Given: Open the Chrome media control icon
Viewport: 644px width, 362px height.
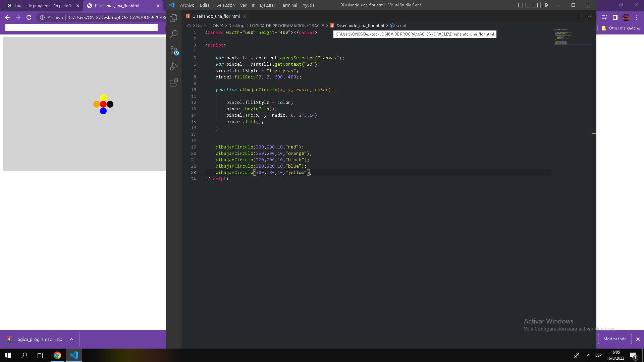Looking at the screenshot, I should pos(604,17).
